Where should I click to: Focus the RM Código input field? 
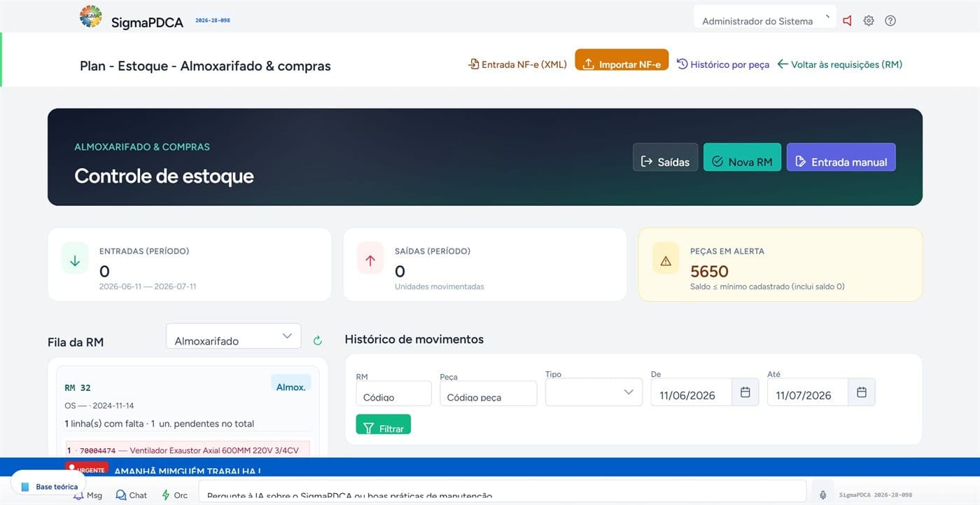pyautogui.click(x=393, y=394)
